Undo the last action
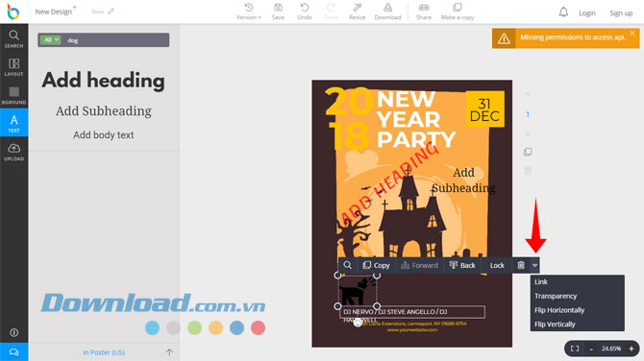Image resolution: width=644 pixels, height=361 pixels. (x=305, y=12)
